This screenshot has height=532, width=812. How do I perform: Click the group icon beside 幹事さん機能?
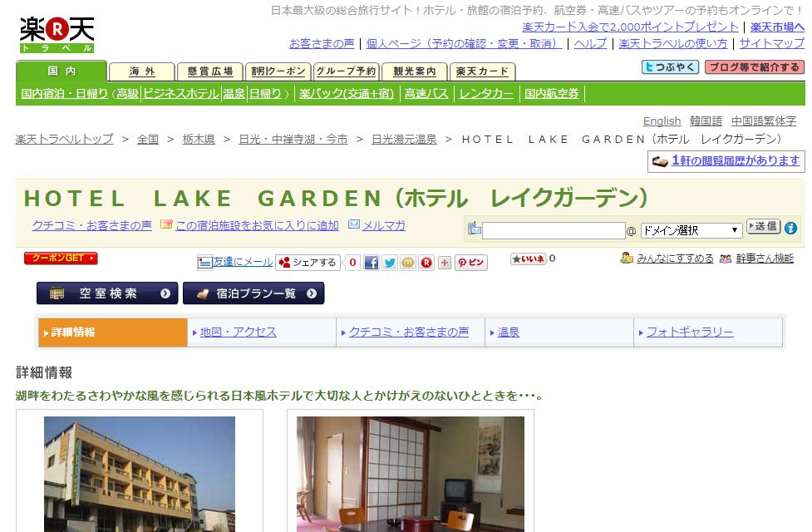[726, 259]
